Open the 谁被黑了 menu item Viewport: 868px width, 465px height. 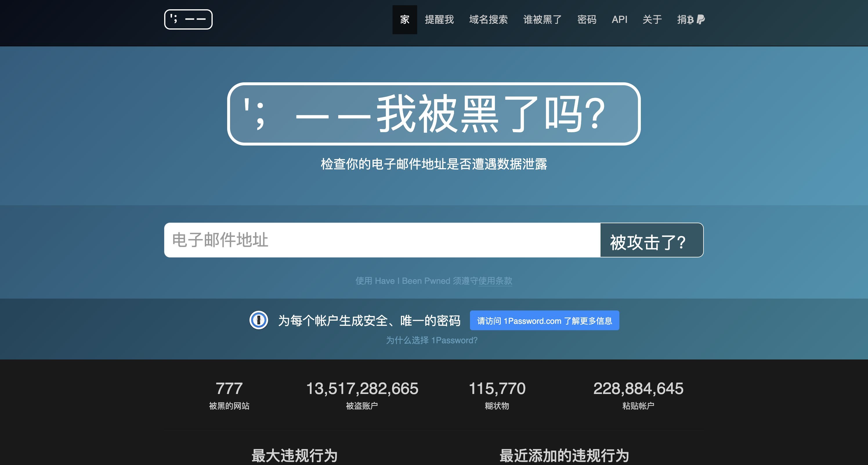[542, 19]
